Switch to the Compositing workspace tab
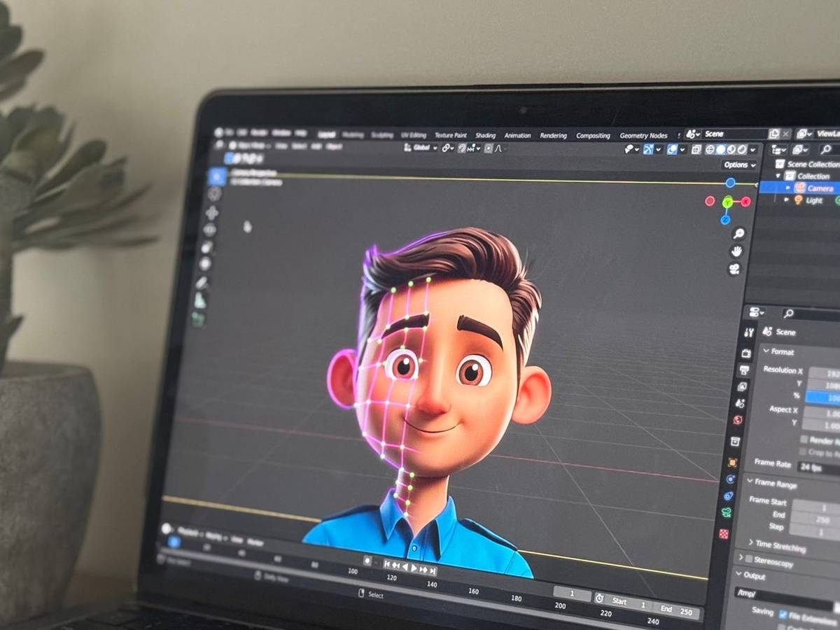 593,135
